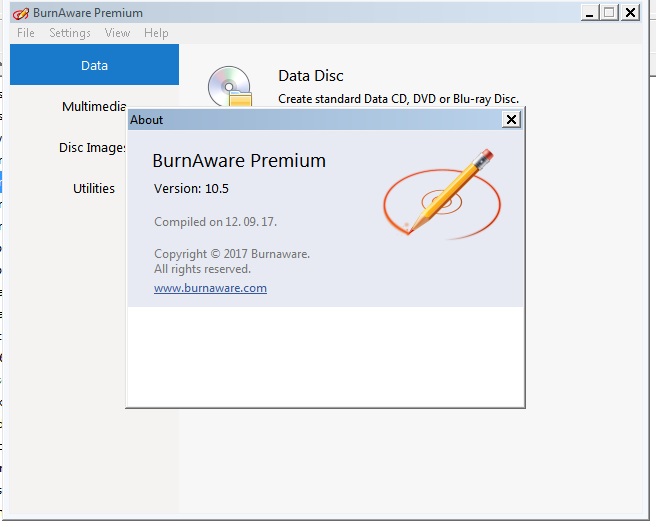Screen dimensions: 656x527
Task: Click 'Create standard Data CD, DVD' description
Action: pyautogui.click(x=398, y=99)
